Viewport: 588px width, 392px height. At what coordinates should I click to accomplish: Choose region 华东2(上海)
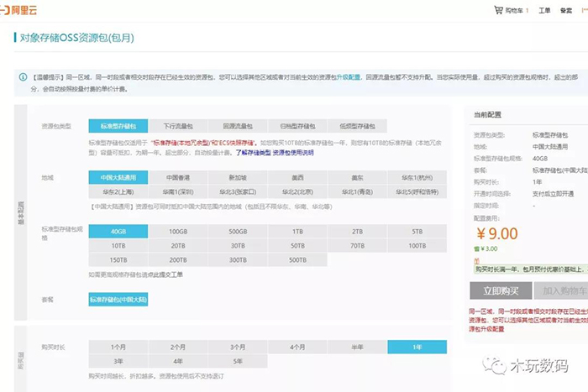click(118, 192)
